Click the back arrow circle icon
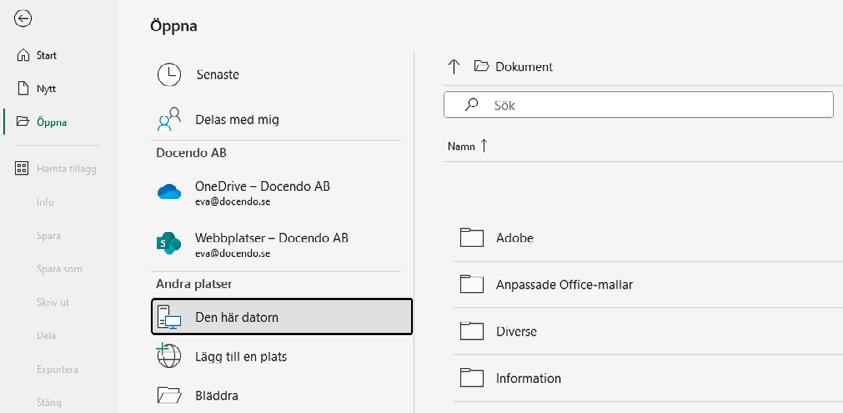This screenshot has width=843, height=413. click(23, 19)
